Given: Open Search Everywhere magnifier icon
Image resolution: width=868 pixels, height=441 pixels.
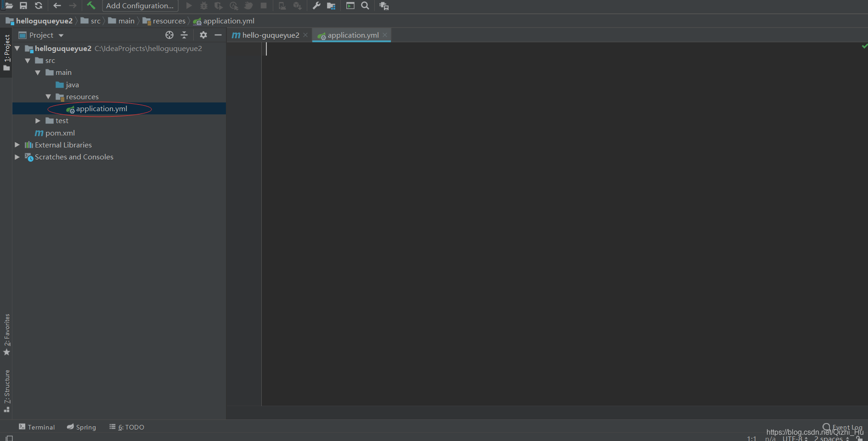Looking at the screenshot, I should tap(365, 6).
